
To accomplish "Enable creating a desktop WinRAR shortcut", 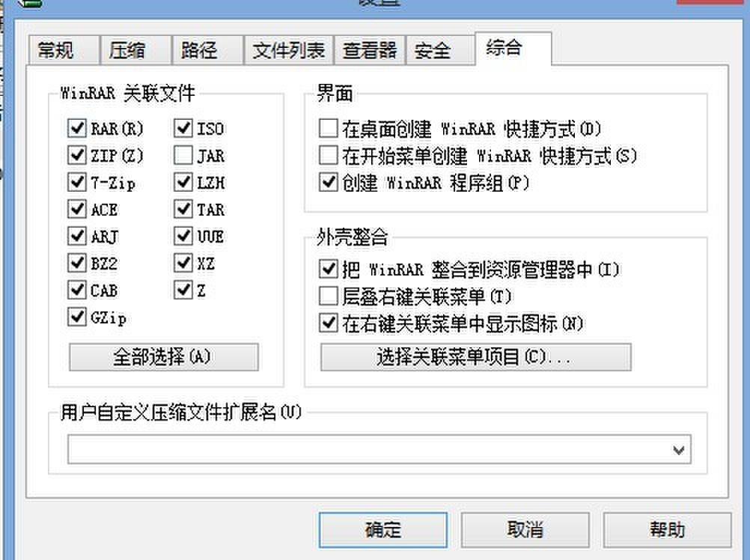I will (327, 127).
